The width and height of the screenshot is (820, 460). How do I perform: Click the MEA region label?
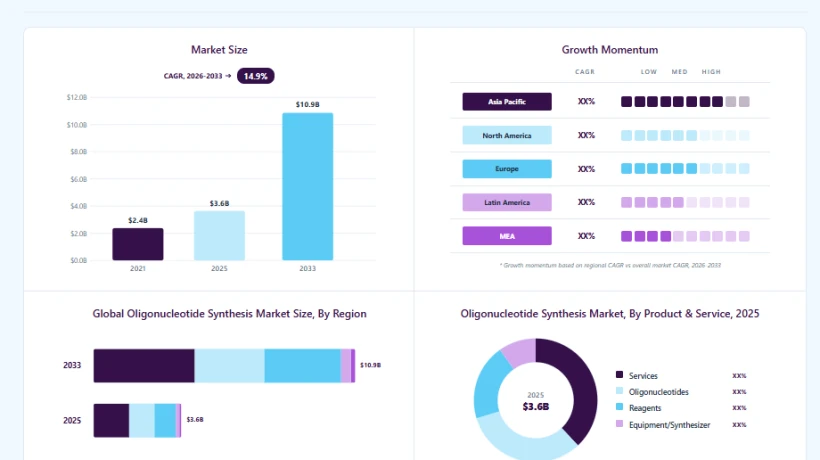click(x=507, y=236)
